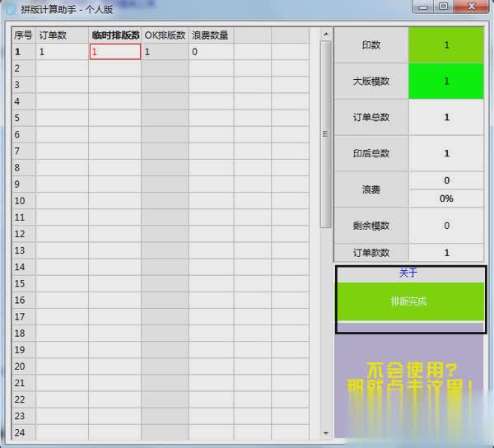Click the table's vertical scrollbar thumb

click(x=324, y=132)
